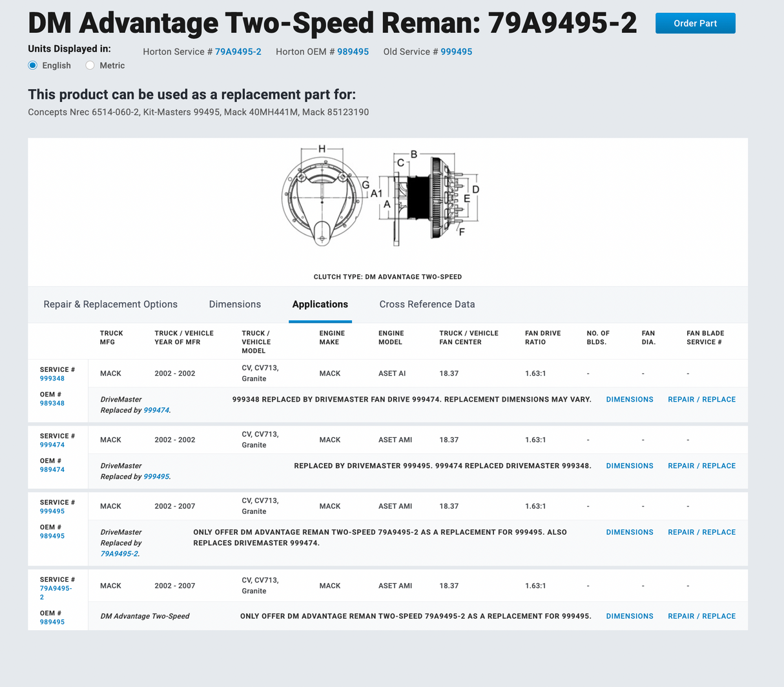Click the FAN DIA. column header
The image size is (784, 687).
tap(648, 338)
